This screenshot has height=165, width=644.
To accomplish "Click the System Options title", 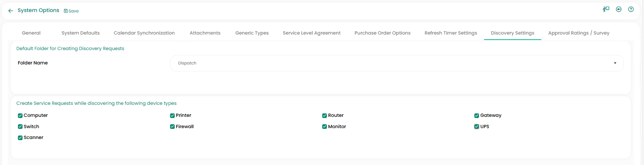I will click(x=39, y=10).
